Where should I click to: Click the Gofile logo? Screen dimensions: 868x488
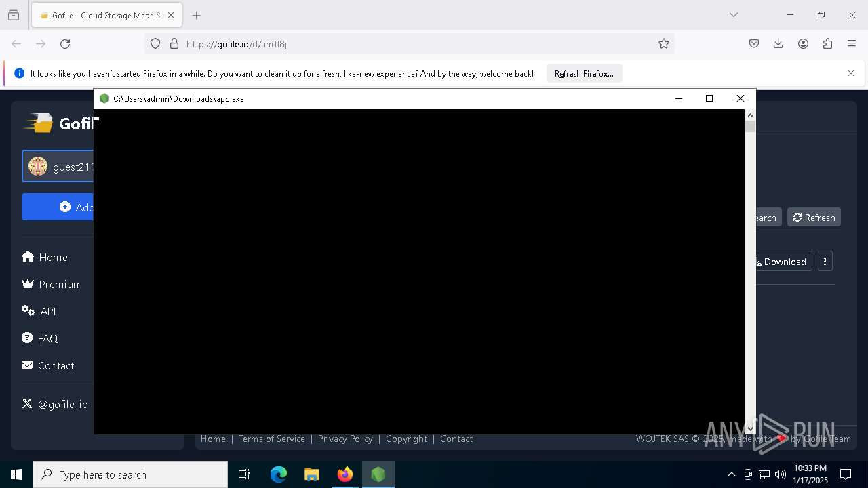(60, 123)
